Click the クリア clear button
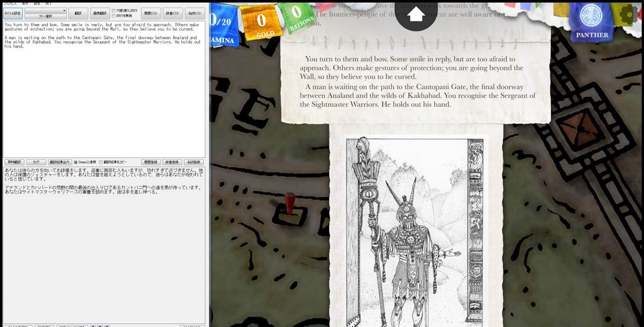 36,162
